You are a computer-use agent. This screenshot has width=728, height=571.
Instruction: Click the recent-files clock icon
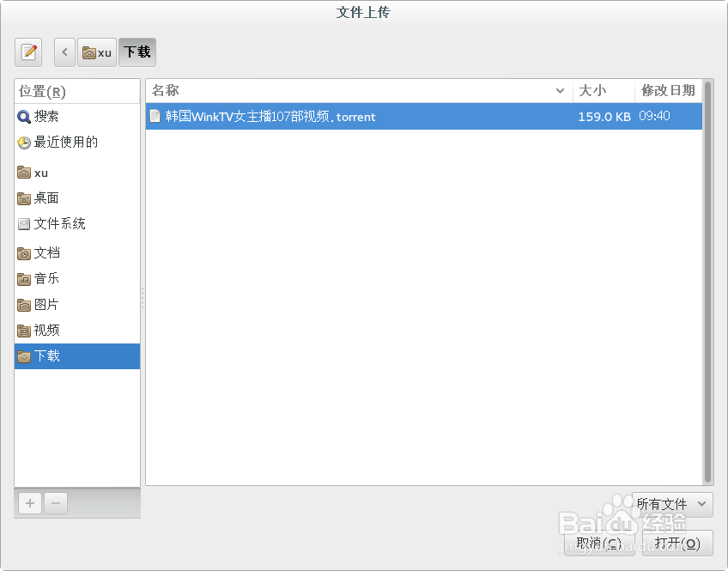click(24, 143)
